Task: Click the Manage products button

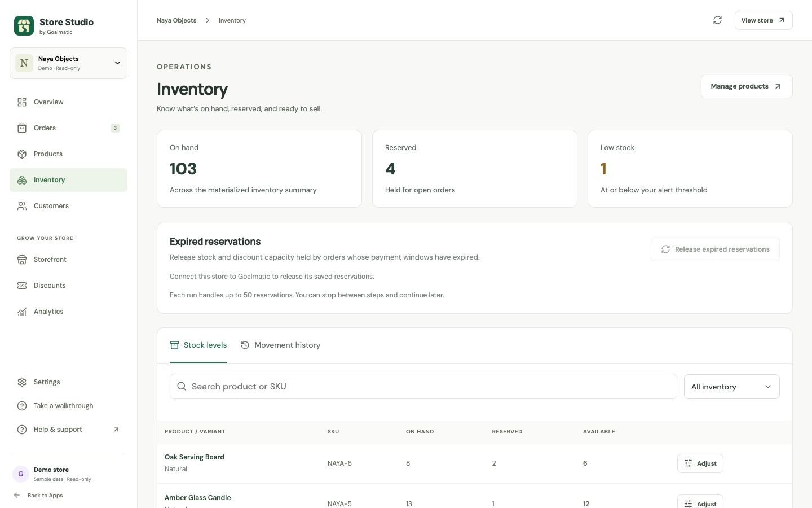Action: (747, 86)
